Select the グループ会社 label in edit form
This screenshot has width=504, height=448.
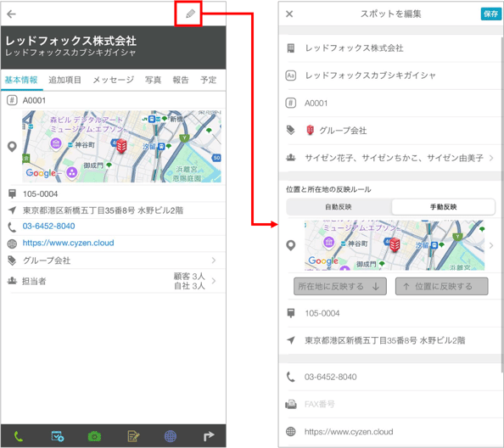tap(343, 131)
